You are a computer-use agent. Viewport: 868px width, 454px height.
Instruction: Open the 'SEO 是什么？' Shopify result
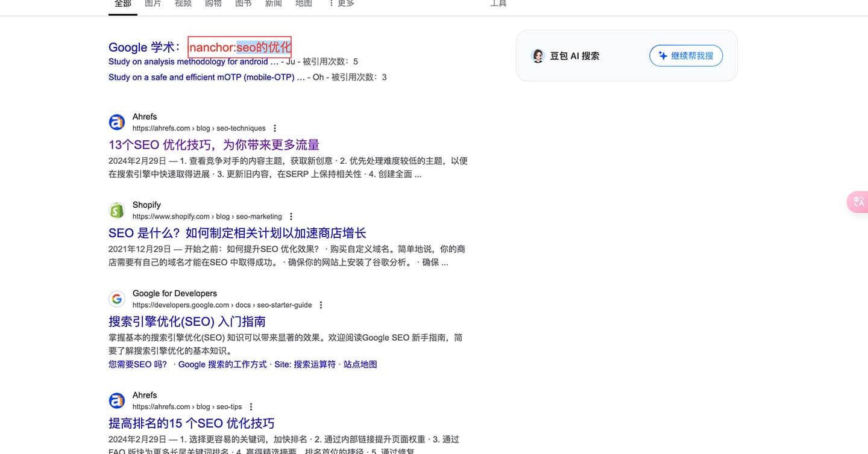pos(237,233)
